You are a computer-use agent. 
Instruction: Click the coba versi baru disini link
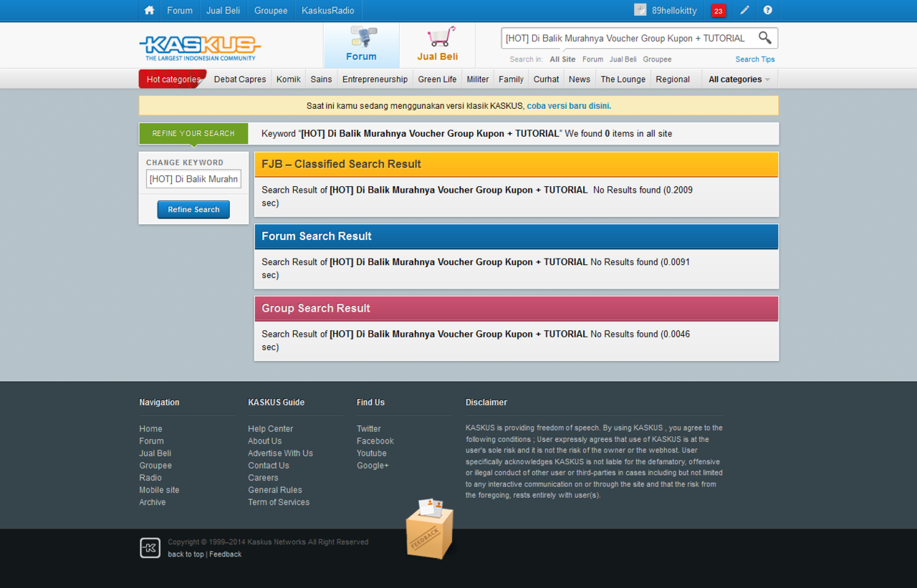pos(569,106)
